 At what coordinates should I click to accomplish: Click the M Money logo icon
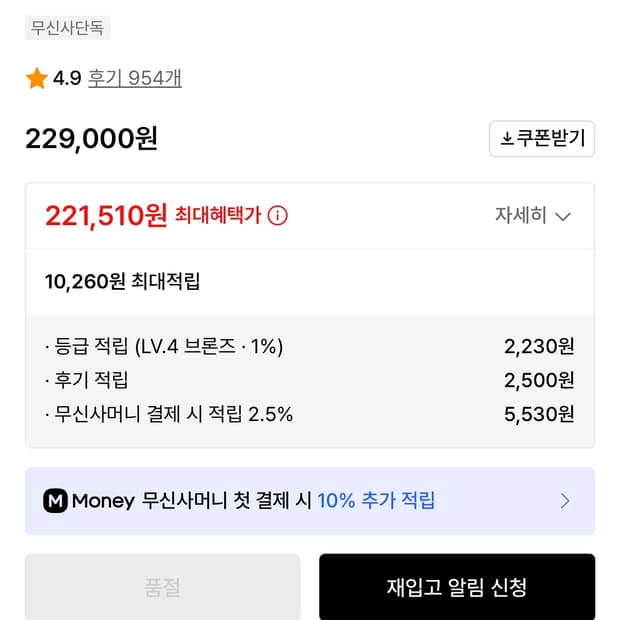(55, 501)
